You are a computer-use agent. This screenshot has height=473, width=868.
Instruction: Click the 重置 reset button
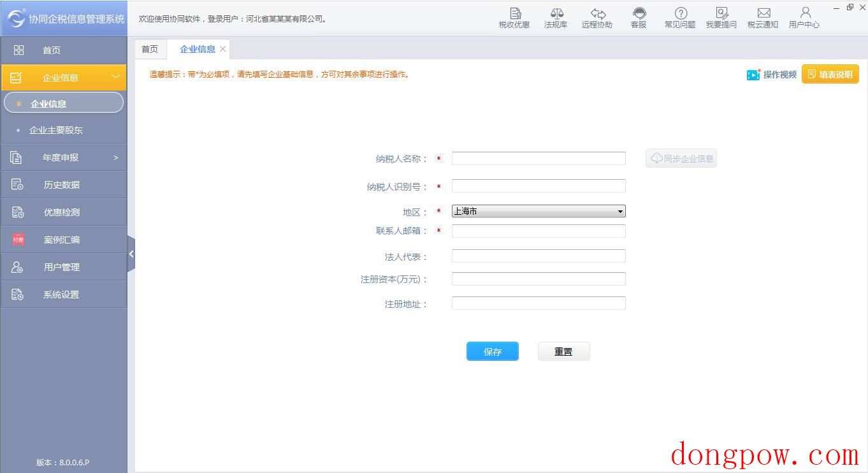pos(564,351)
